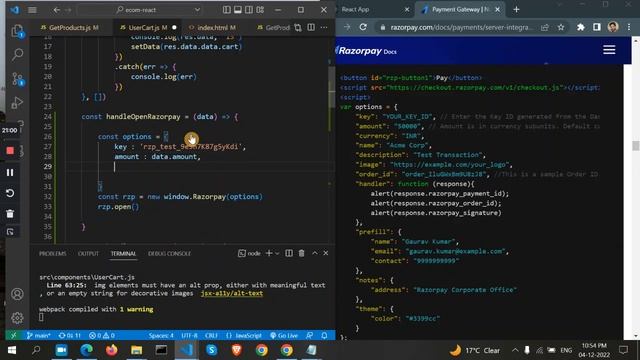This screenshot has width=640, height=360.
Task: Expand the new terminal launch profile dropdown
Action: point(278,253)
